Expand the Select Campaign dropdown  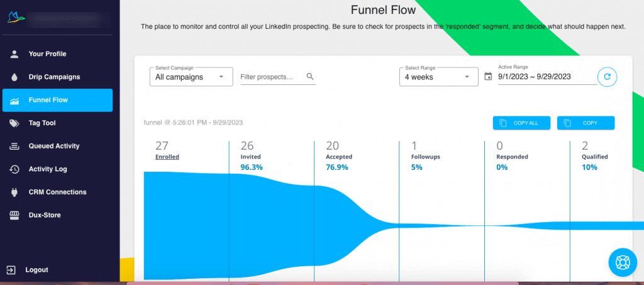coord(191,77)
